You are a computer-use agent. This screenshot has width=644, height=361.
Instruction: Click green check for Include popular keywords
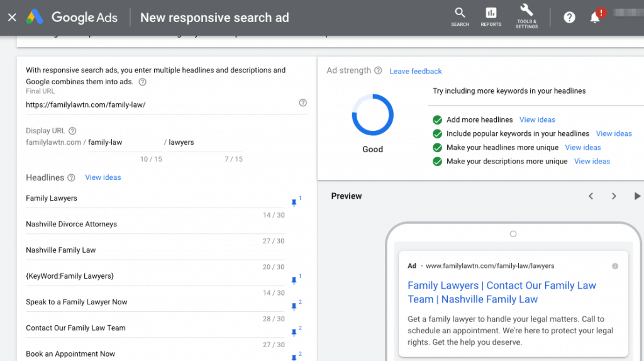pos(438,134)
